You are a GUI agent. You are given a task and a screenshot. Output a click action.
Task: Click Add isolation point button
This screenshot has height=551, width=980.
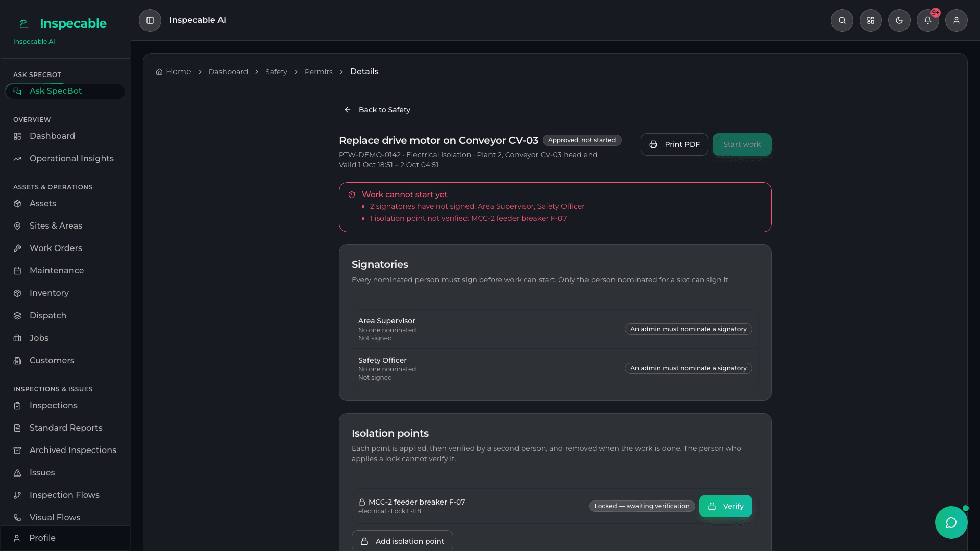pyautogui.click(x=402, y=541)
